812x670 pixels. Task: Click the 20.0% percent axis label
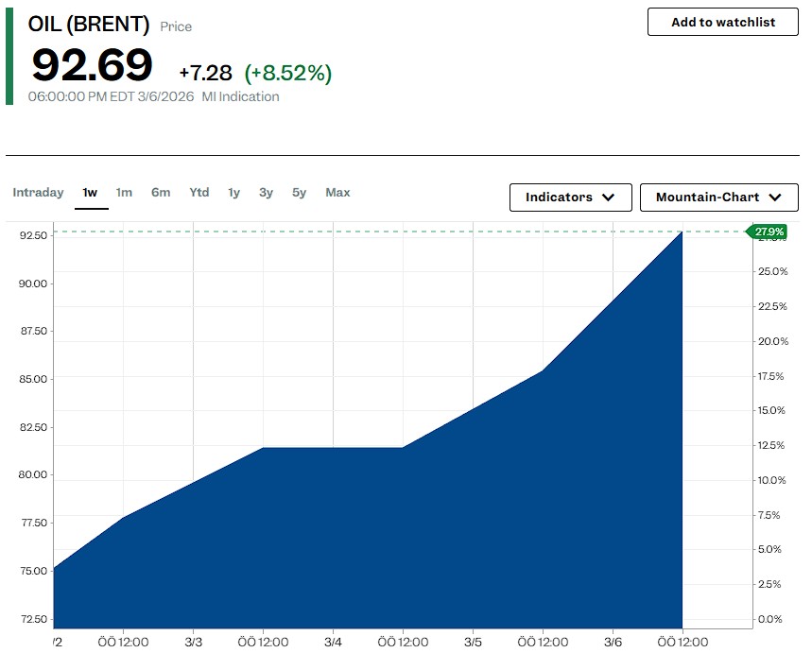(772, 341)
